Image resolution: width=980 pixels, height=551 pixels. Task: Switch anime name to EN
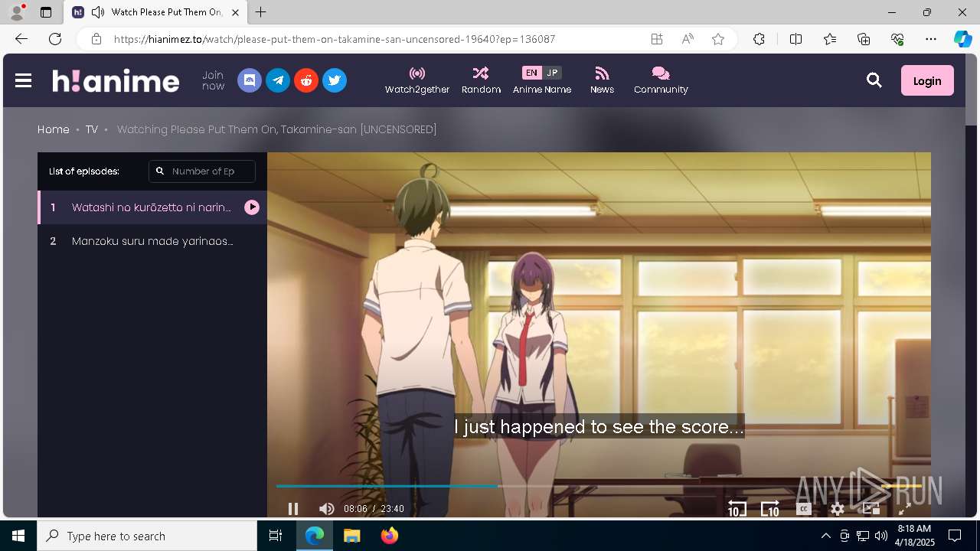click(531, 73)
